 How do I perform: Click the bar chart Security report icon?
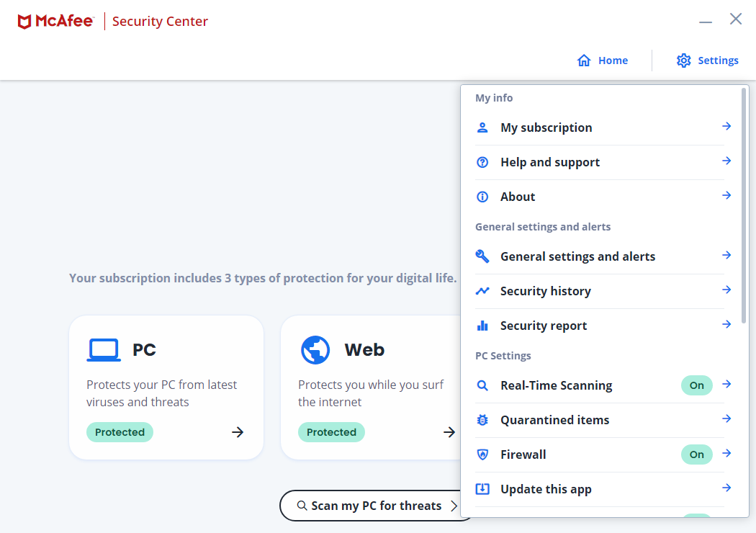(482, 326)
